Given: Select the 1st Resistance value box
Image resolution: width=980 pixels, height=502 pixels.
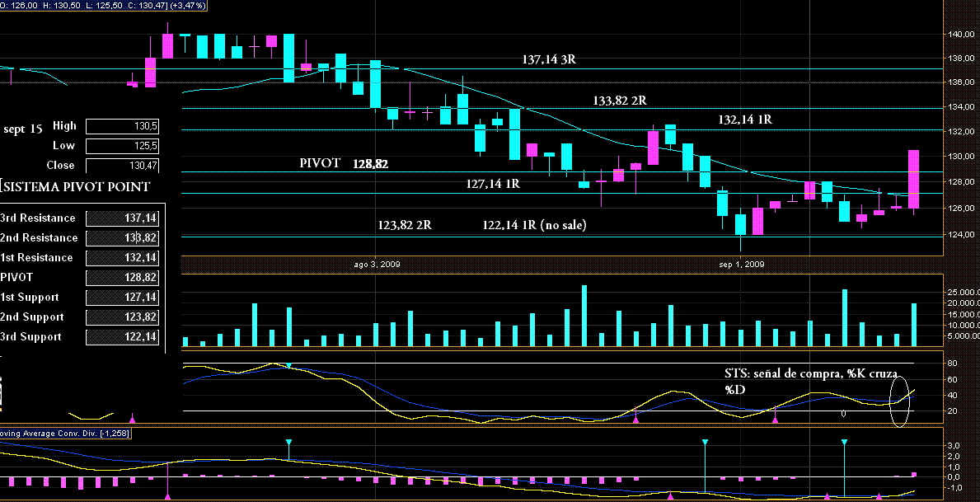Looking at the screenshot, I should [x=122, y=257].
